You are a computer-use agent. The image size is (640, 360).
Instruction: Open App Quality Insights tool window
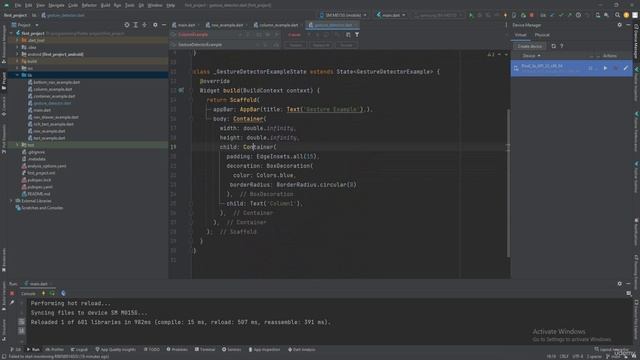tap(116, 350)
